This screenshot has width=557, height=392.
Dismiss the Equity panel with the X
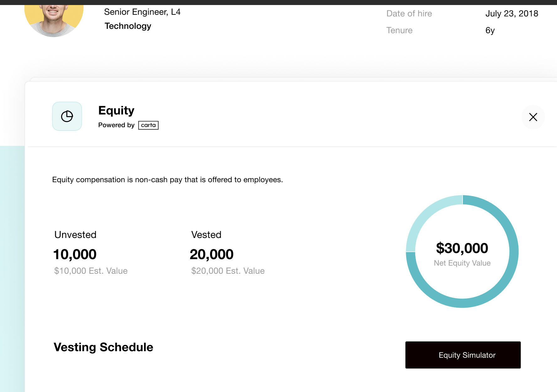(x=533, y=117)
